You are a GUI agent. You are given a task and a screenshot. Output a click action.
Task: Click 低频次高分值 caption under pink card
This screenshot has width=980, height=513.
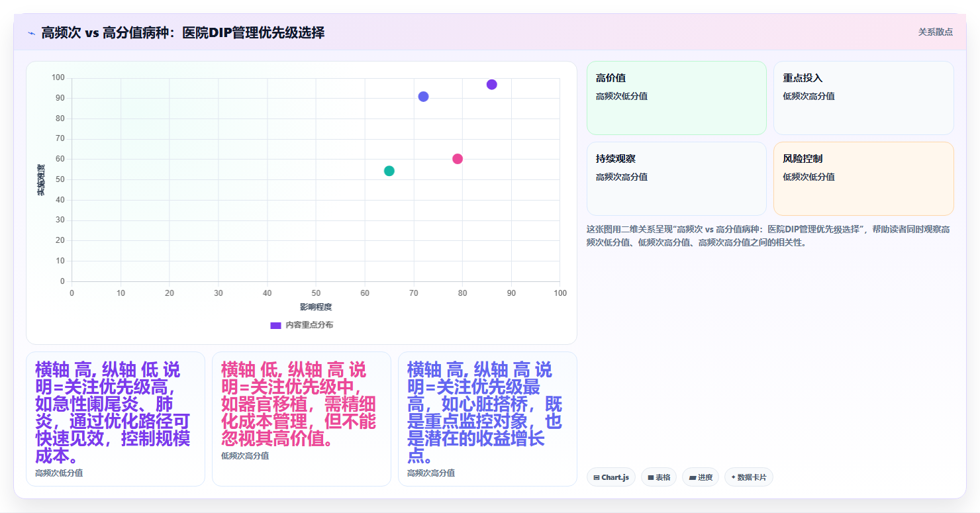[245, 456]
